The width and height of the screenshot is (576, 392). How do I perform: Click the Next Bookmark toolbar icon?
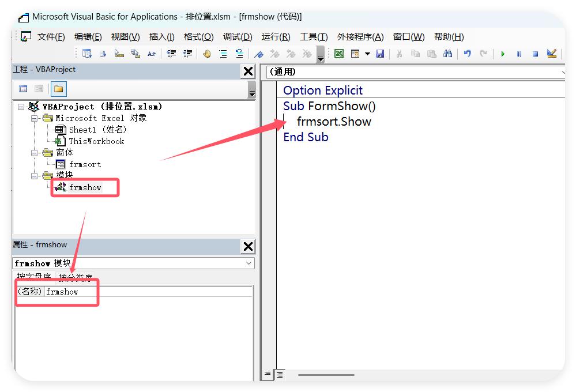click(275, 54)
